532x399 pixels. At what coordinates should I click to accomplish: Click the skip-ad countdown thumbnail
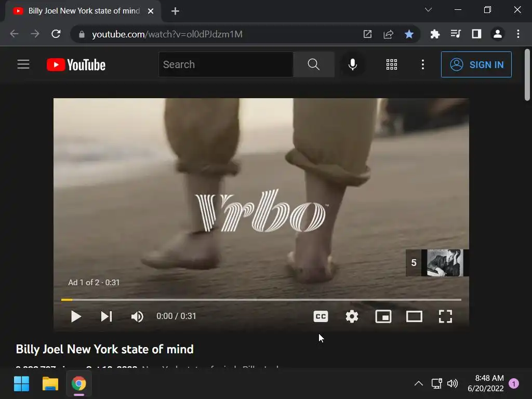click(x=437, y=262)
